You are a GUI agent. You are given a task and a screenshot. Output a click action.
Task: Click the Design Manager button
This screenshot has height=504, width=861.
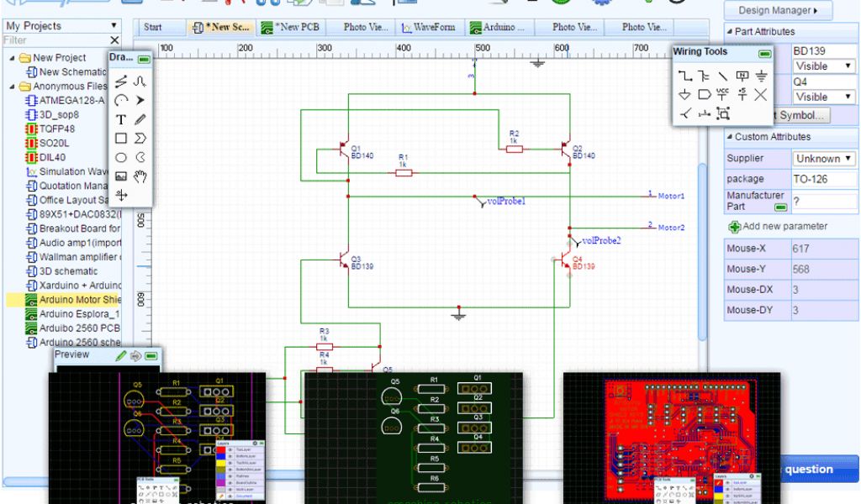(x=778, y=11)
